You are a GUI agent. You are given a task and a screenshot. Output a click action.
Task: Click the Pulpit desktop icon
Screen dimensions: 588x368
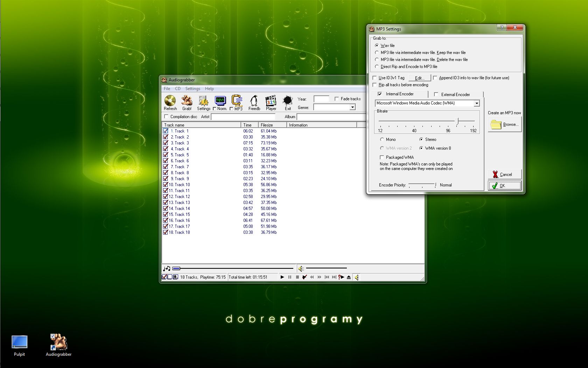pos(19,342)
